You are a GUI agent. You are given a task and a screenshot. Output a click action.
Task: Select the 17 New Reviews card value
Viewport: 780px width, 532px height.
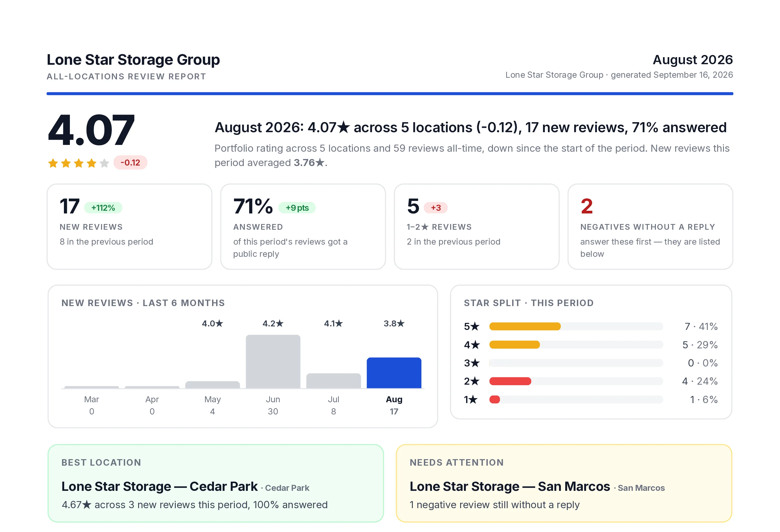(x=70, y=206)
